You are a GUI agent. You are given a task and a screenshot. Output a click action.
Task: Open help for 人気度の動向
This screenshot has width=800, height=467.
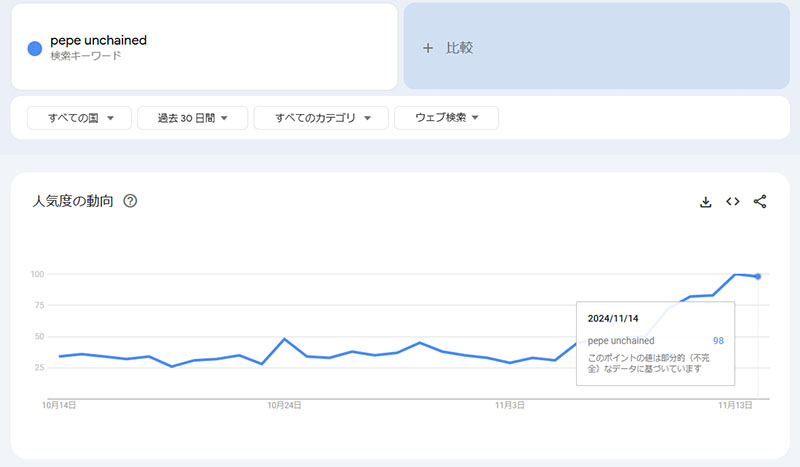130,201
